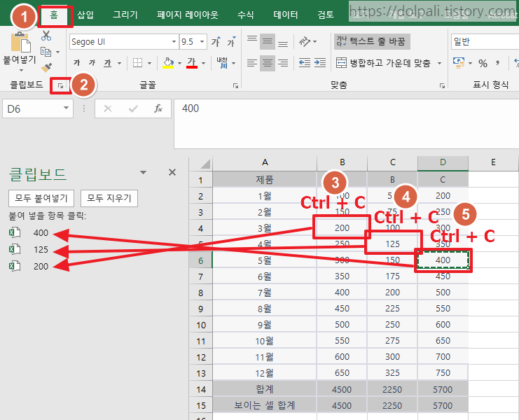519x420 pixels.
Task: Toggle bold formatting button
Action: (77, 63)
